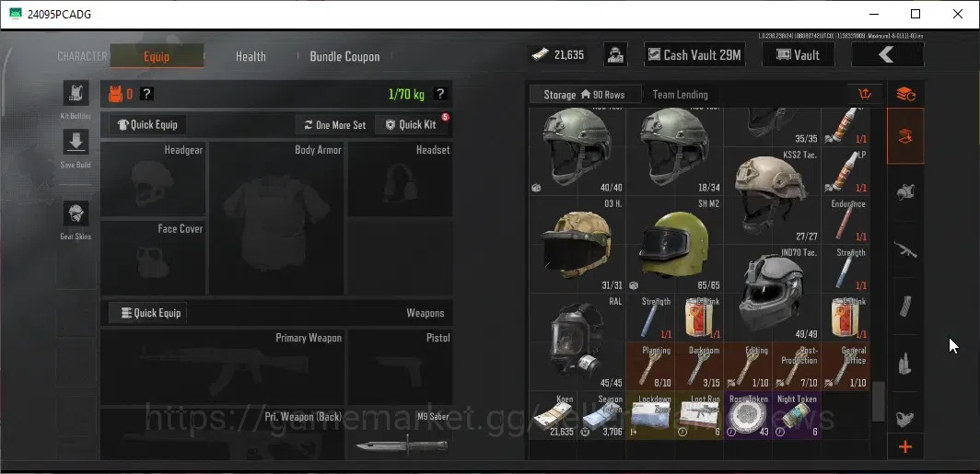This screenshot has height=474, width=980.
Task: Select the Season Token item 3,706
Action: [601, 415]
